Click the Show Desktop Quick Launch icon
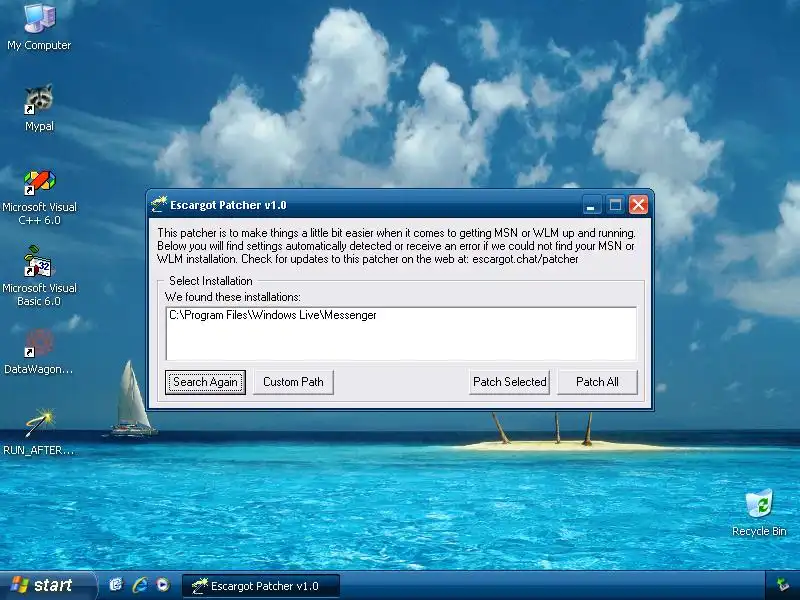 pyautogui.click(x=116, y=585)
